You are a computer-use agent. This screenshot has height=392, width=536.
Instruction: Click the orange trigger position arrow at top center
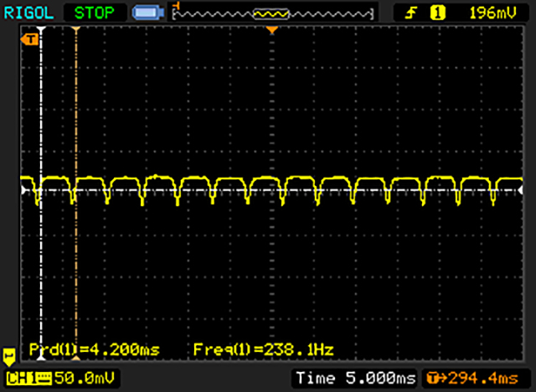pyautogui.click(x=272, y=30)
